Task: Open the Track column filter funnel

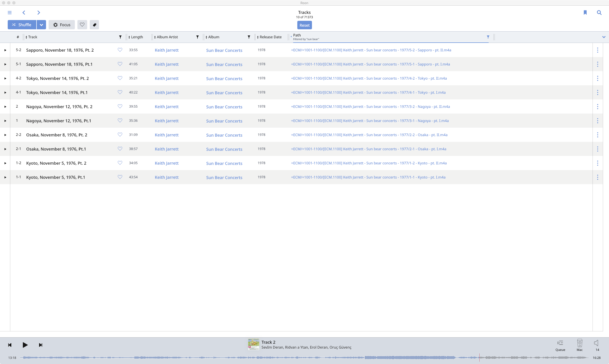Action: click(x=120, y=37)
